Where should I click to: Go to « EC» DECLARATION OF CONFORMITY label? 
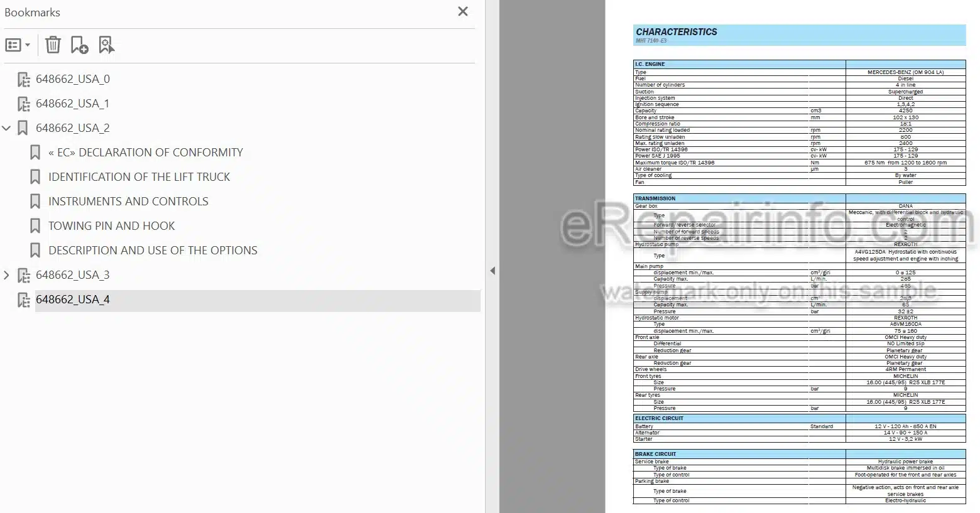146,153
